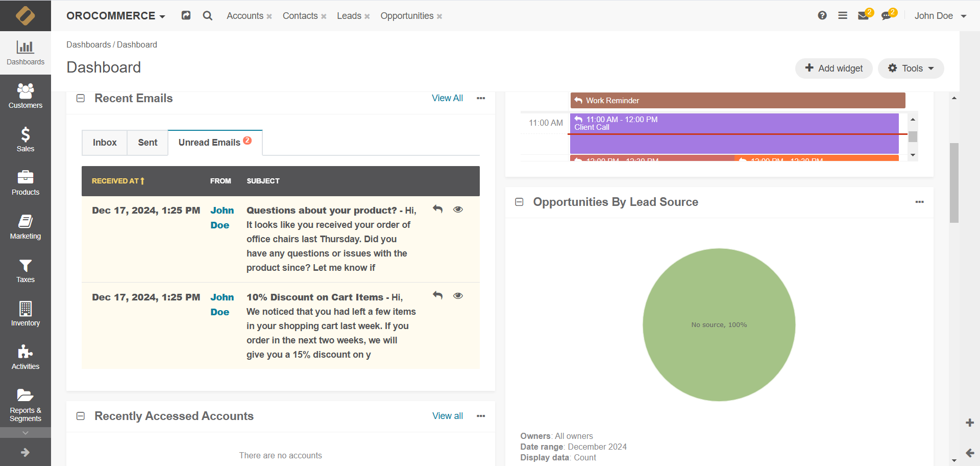
Task: Open the shortcuts icon in top bar
Action: pyautogui.click(x=186, y=15)
